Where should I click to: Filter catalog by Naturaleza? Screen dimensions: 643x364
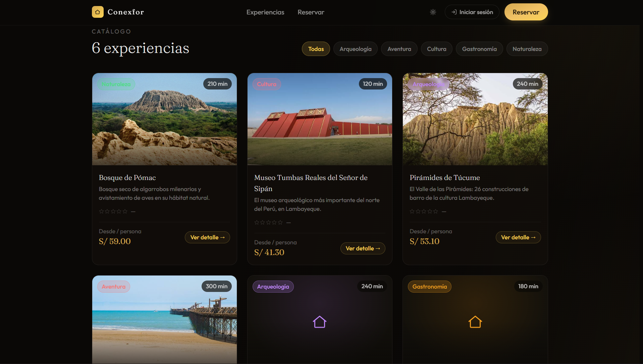[527, 49]
